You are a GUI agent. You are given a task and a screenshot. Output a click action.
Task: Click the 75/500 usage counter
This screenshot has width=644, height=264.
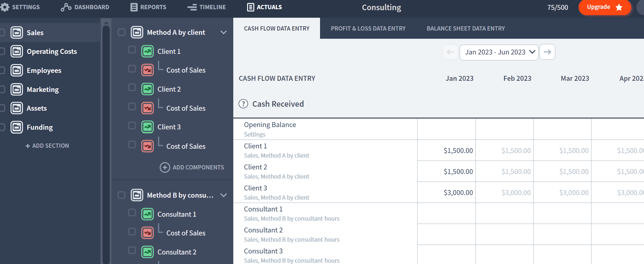558,8
